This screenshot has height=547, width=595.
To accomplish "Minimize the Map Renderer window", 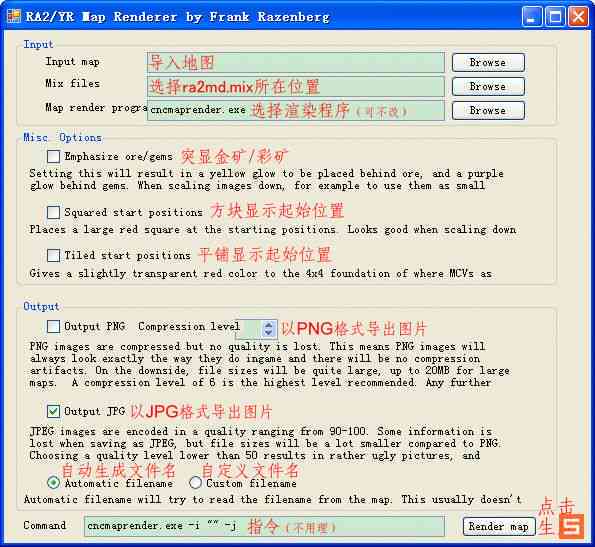I will coord(532,17).
